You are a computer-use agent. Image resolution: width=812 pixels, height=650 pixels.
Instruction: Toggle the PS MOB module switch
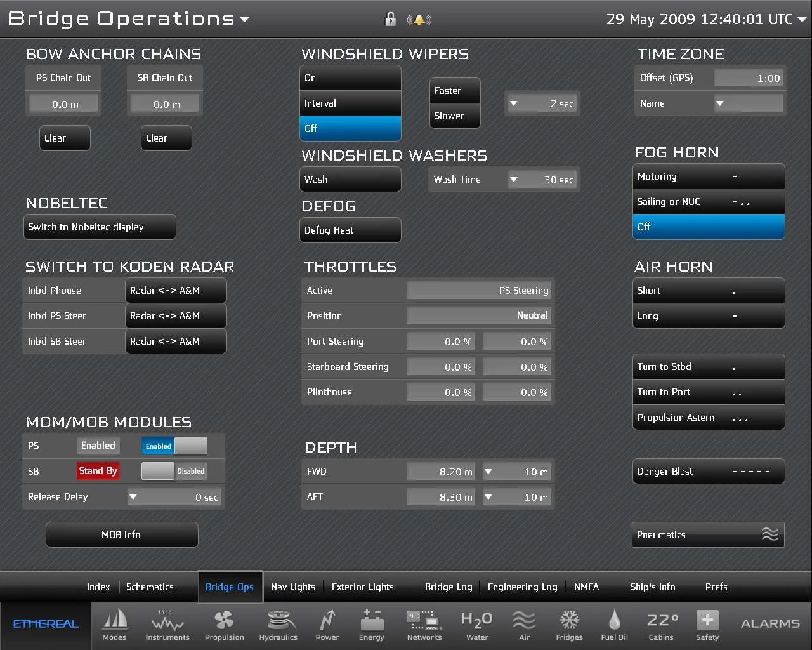pos(174,446)
